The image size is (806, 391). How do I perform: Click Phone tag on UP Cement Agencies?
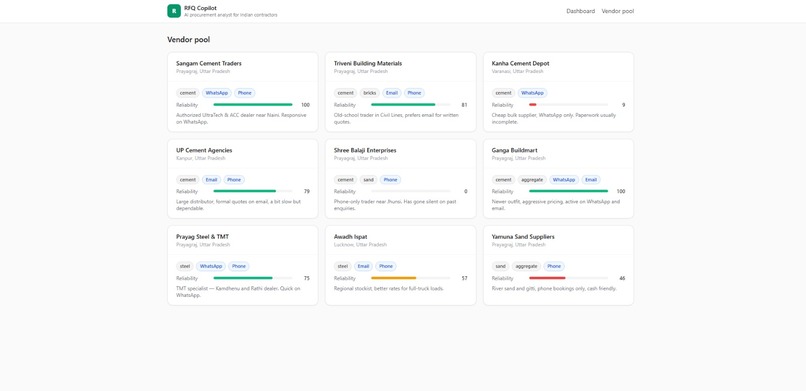click(234, 180)
